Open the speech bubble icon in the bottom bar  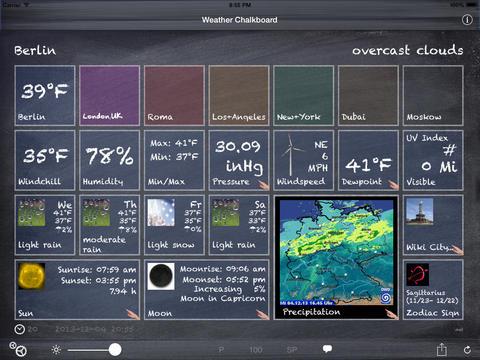pos(327,349)
